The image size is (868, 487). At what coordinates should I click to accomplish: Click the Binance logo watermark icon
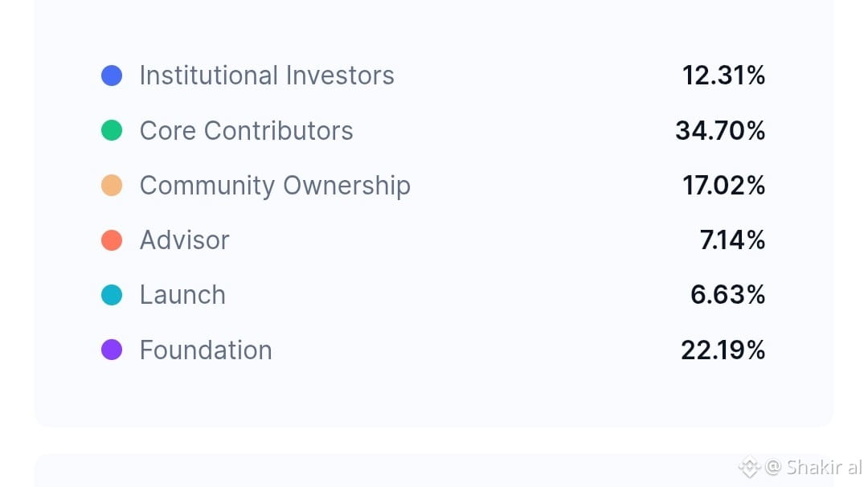(x=749, y=467)
